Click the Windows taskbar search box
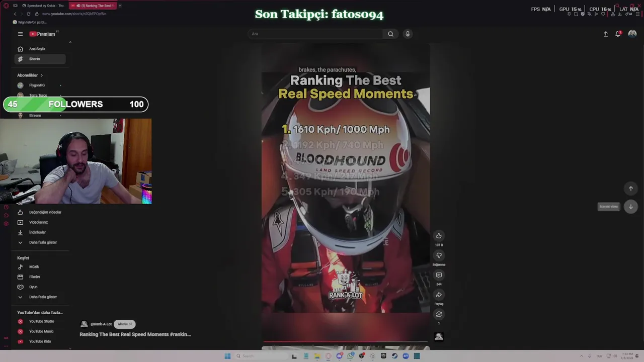 point(262,356)
